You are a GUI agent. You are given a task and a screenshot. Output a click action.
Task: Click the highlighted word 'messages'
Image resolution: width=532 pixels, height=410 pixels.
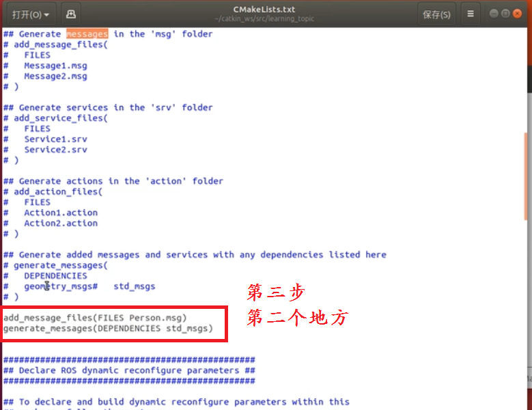click(x=87, y=34)
